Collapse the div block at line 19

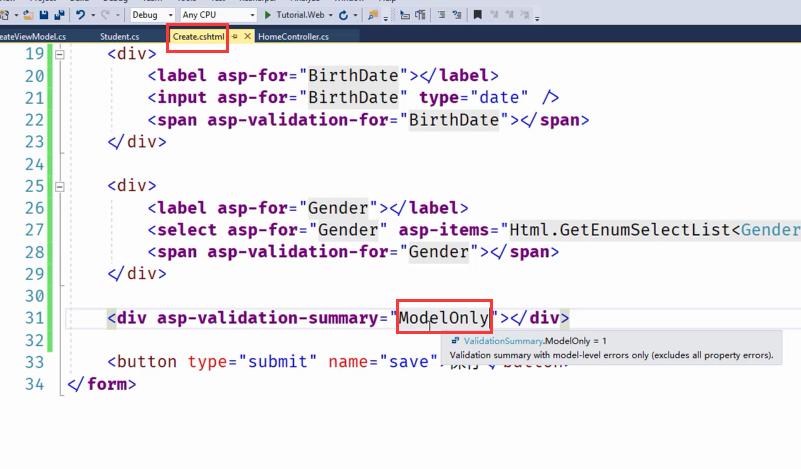click(60, 54)
